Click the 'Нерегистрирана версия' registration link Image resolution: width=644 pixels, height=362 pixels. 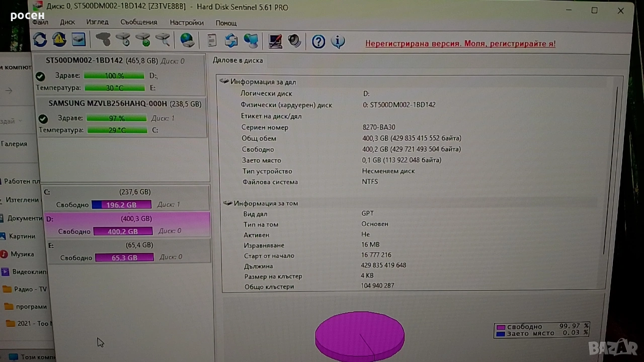[x=460, y=44]
